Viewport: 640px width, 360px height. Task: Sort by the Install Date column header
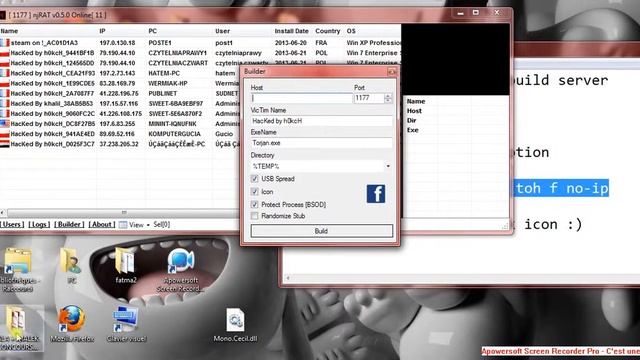(291, 31)
